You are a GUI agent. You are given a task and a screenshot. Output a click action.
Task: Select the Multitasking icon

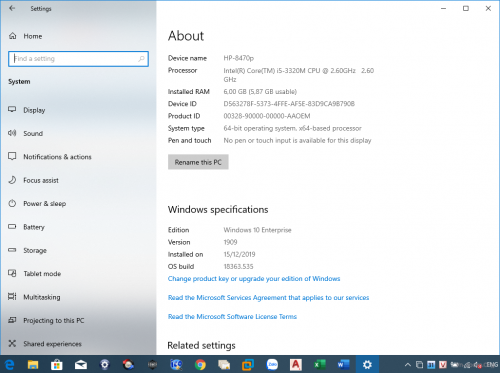pyautogui.click(x=12, y=297)
